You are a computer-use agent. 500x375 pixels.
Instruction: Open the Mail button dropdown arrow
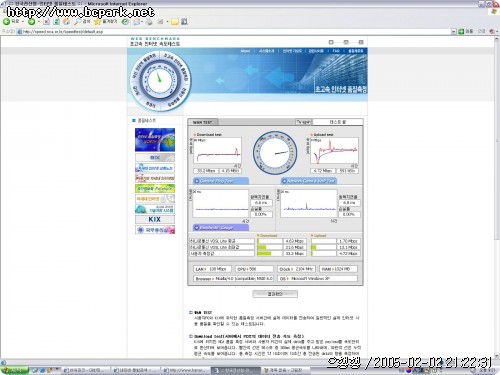[142, 22]
